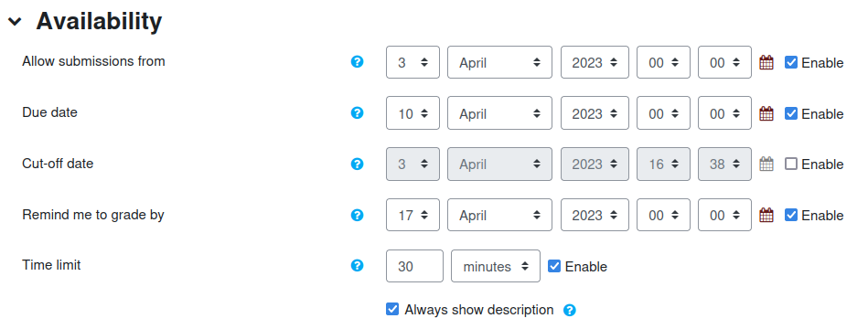Open hour dropdown for Allow submissions from
Viewport: 868px width, 329px height.
(x=663, y=62)
